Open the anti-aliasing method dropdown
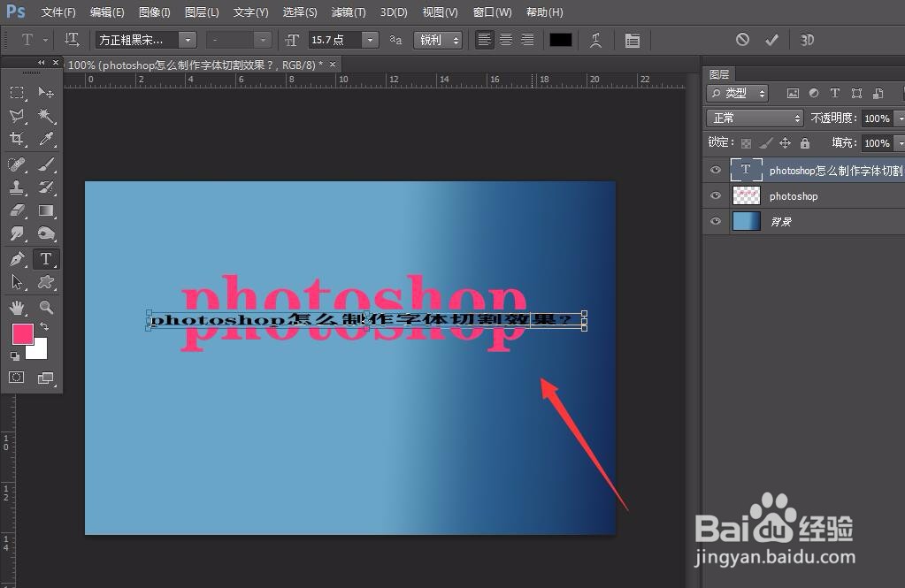Image resolution: width=905 pixels, height=588 pixels. tap(438, 40)
